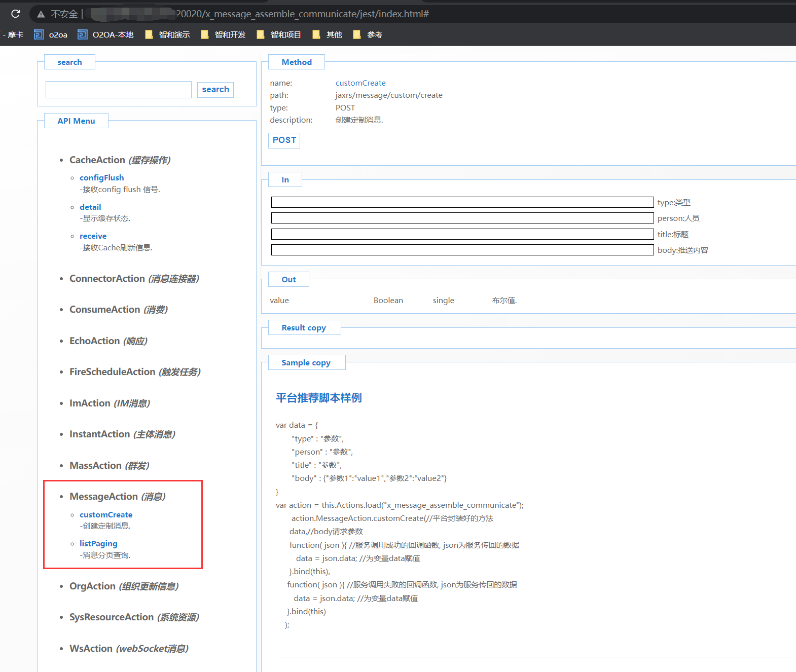Image resolution: width=796 pixels, height=672 pixels.
Task: Open the 智和演示 bookmark folder
Action: coord(167,34)
